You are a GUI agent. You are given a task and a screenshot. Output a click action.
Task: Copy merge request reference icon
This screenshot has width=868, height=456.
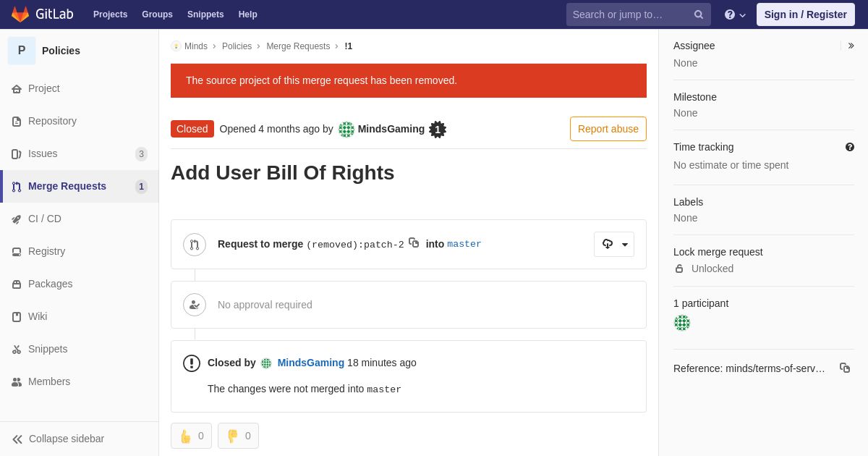[845, 368]
